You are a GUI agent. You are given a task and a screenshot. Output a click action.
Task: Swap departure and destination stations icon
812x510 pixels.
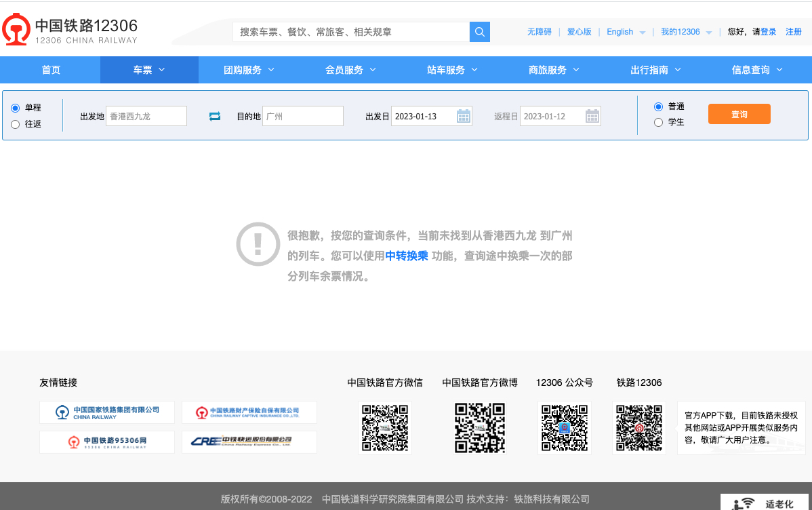215,117
